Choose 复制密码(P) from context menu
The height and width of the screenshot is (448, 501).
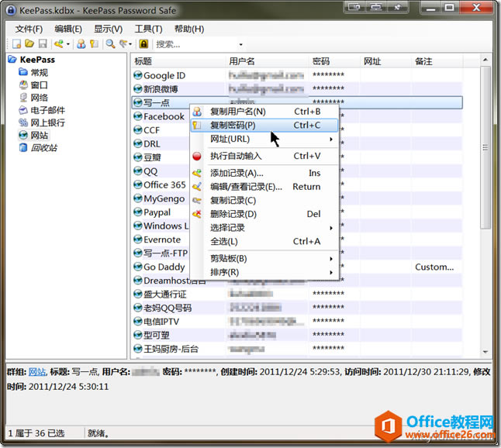coord(264,125)
